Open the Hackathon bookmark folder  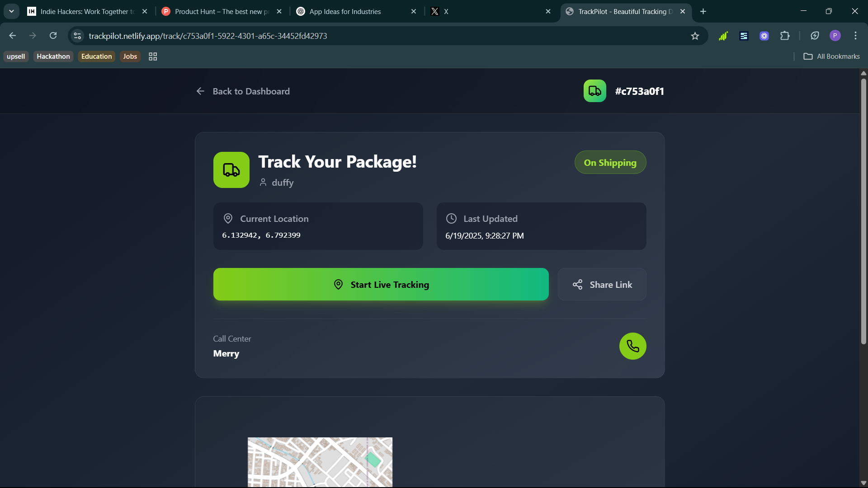pos(53,56)
